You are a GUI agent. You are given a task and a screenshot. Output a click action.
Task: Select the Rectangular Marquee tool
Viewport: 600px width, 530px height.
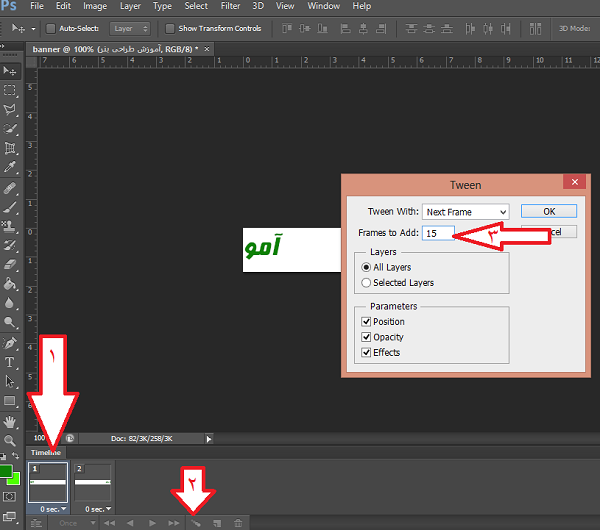click(x=10, y=90)
